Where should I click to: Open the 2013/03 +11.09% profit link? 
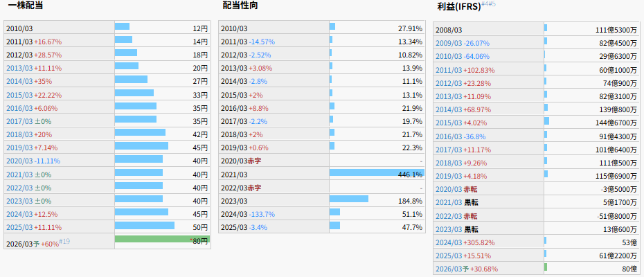click(x=448, y=96)
